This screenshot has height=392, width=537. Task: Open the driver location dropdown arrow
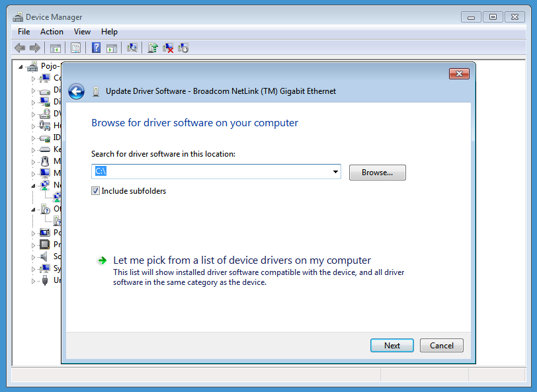click(336, 172)
